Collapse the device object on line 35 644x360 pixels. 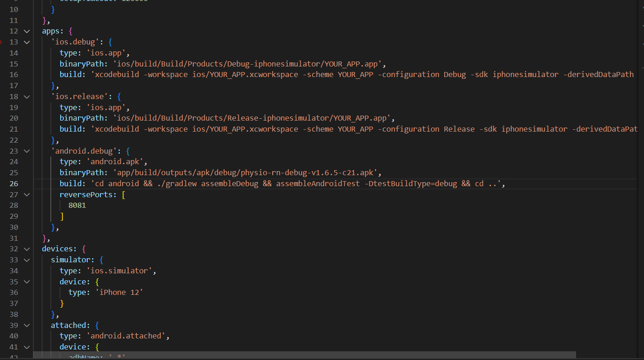(x=26, y=282)
